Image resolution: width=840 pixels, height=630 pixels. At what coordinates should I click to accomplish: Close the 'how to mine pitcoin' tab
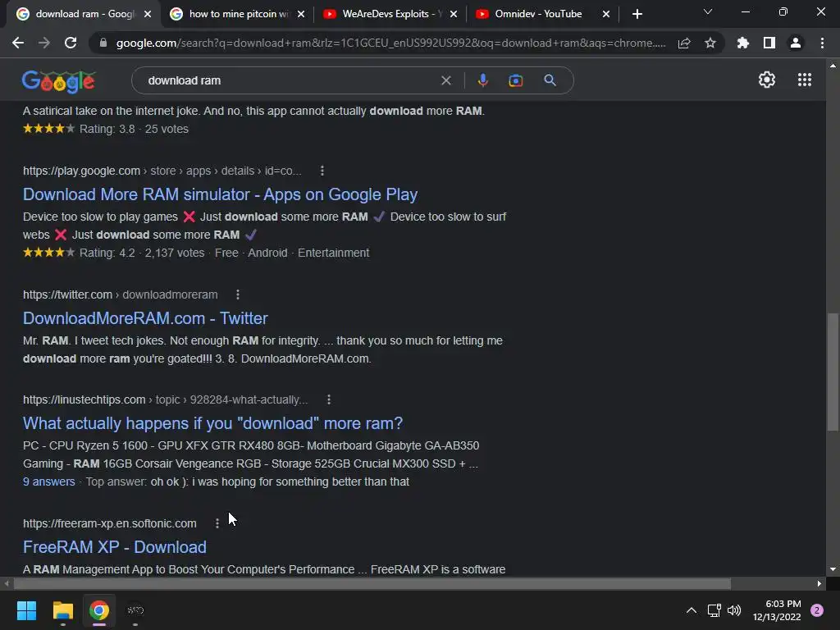click(301, 15)
